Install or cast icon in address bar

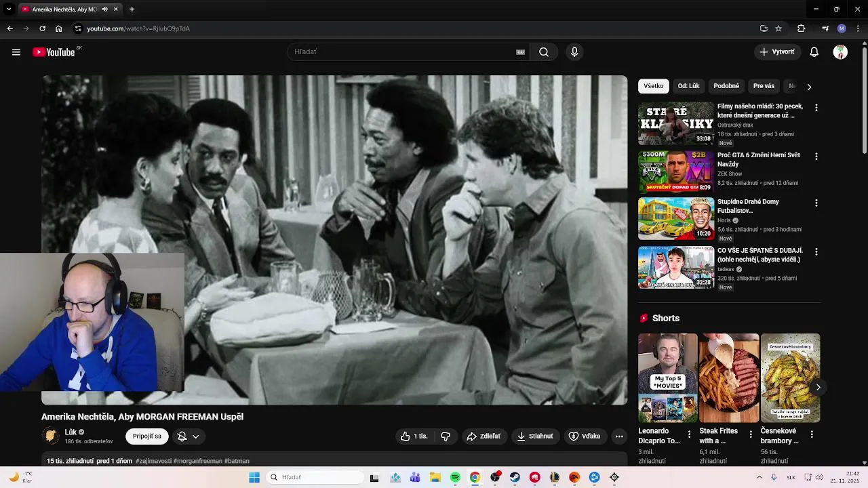[x=764, y=28]
